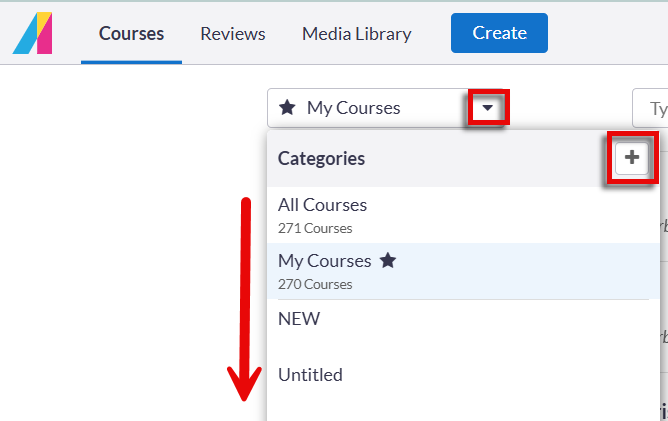Click the "270 Courses" count text
Image resolution: width=668 pixels, height=421 pixels.
315,284
